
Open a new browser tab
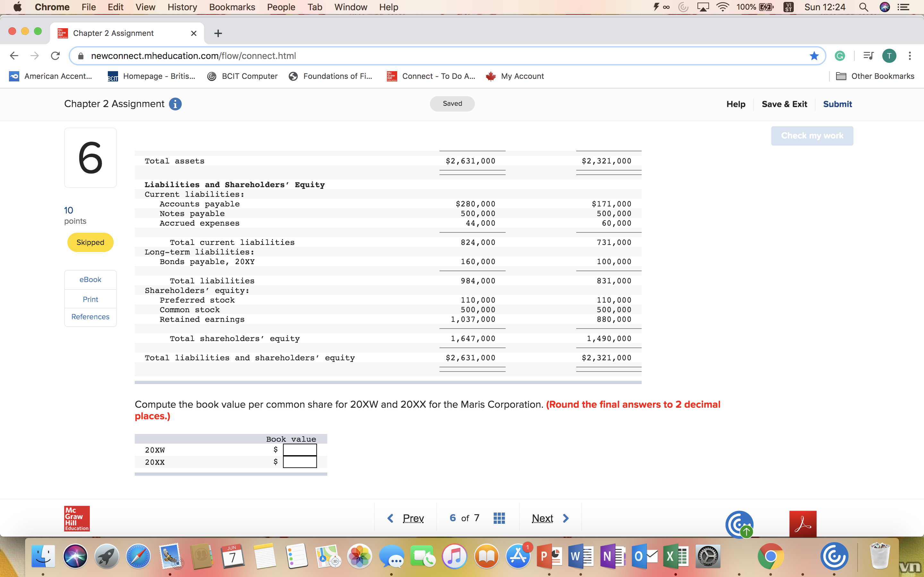218,34
